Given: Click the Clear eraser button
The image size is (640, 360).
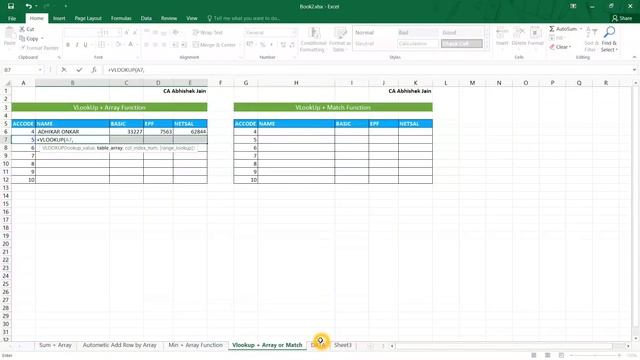Looking at the screenshot, I should click(x=559, y=47).
